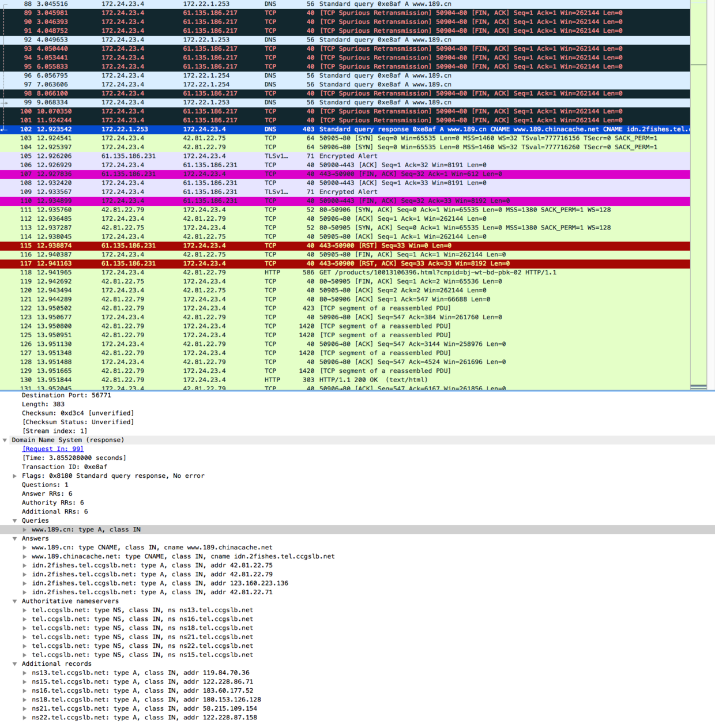Image resolution: width=715 pixels, height=728 pixels.
Task: Collapse the Domain Name System (response) tree
Action: [x=5, y=440]
